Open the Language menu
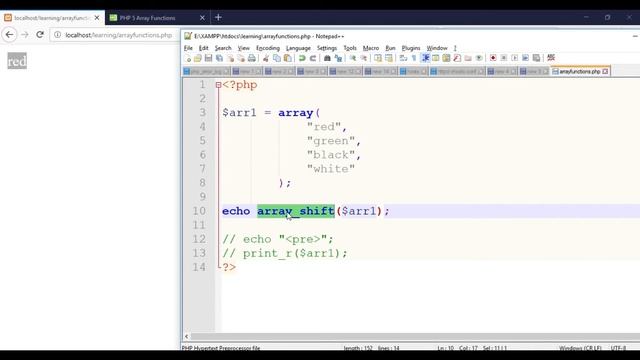The width and height of the screenshot is (640, 360). pyautogui.click(x=298, y=48)
